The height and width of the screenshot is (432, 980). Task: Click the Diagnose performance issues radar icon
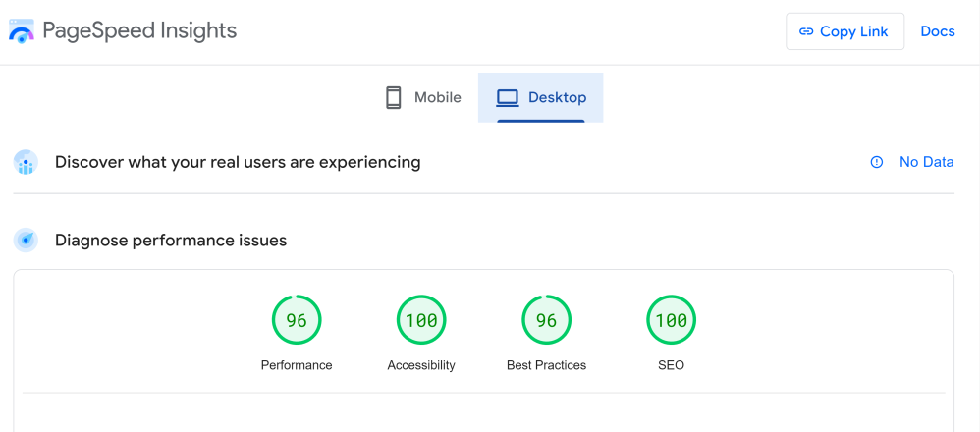pyautogui.click(x=26, y=240)
